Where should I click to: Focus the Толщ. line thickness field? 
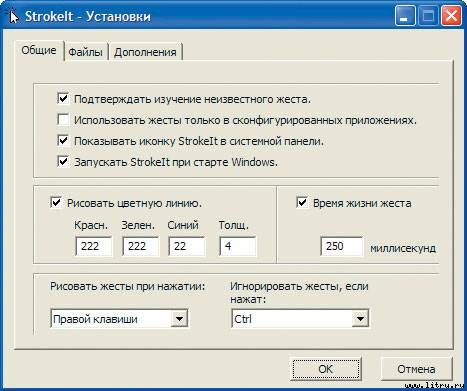coord(238,246)
